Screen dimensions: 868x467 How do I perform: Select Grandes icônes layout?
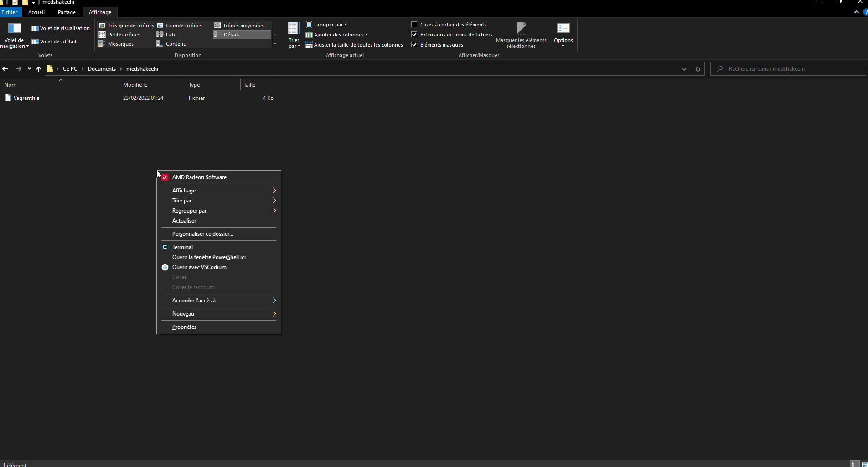click(x=180, y=26)
